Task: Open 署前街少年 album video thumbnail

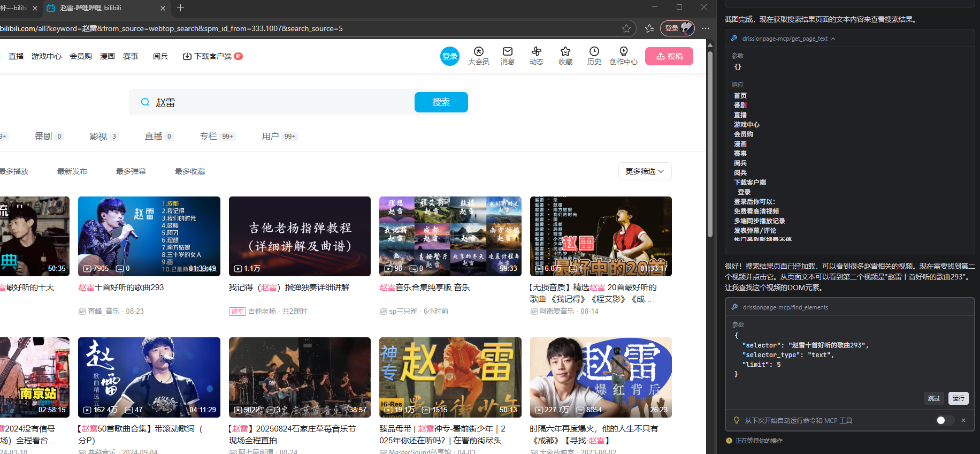Action: click(450, 377)
